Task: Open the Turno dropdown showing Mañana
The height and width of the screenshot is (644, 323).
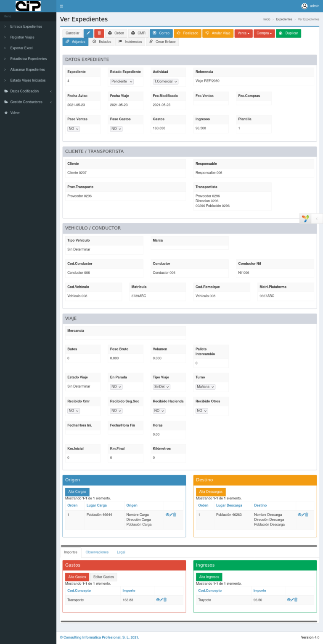Action: [206, 387]
